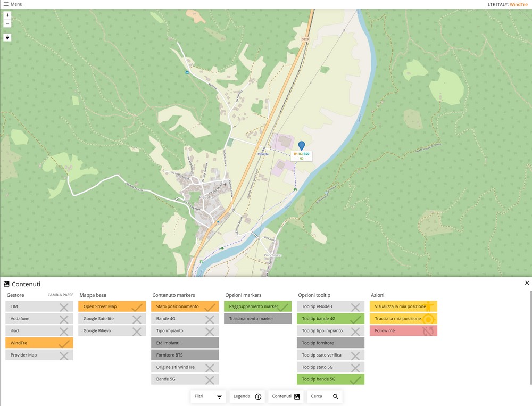Open the Cerca search tool
This screenshot has width=532, height=406.
(325, 396)
